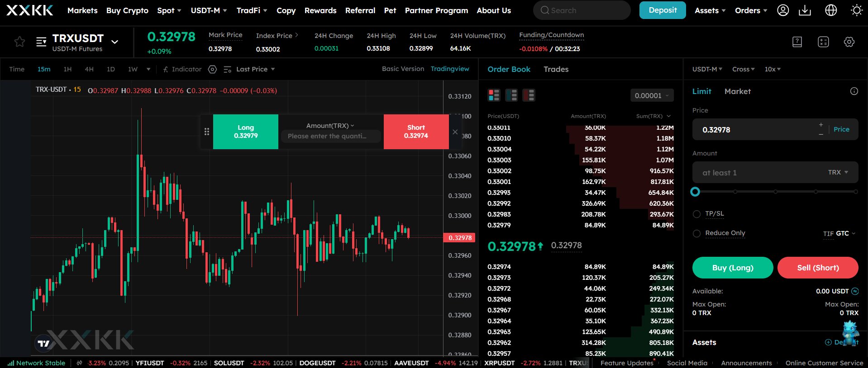Screen dimensions: 868x368
Task: Click the transfer icon next to 0.00 USDT
Action: pos(855,291)
